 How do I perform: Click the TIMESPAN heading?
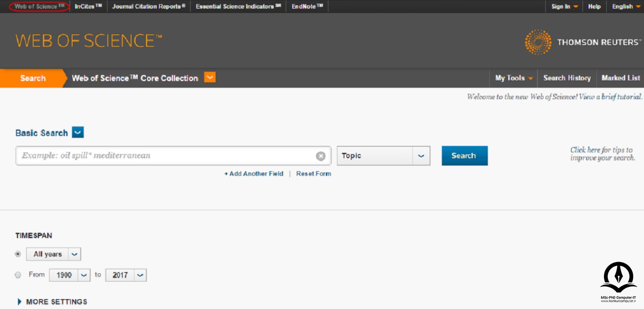coord(34,236)
